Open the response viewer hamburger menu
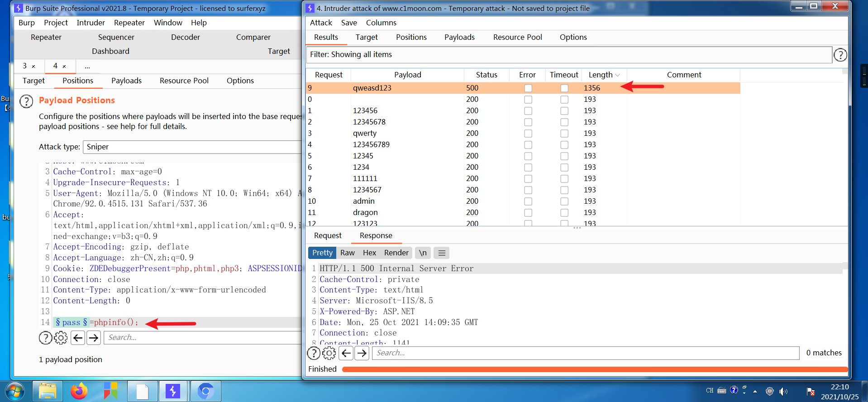Screen dimensions: 868x402 (442, 253)
